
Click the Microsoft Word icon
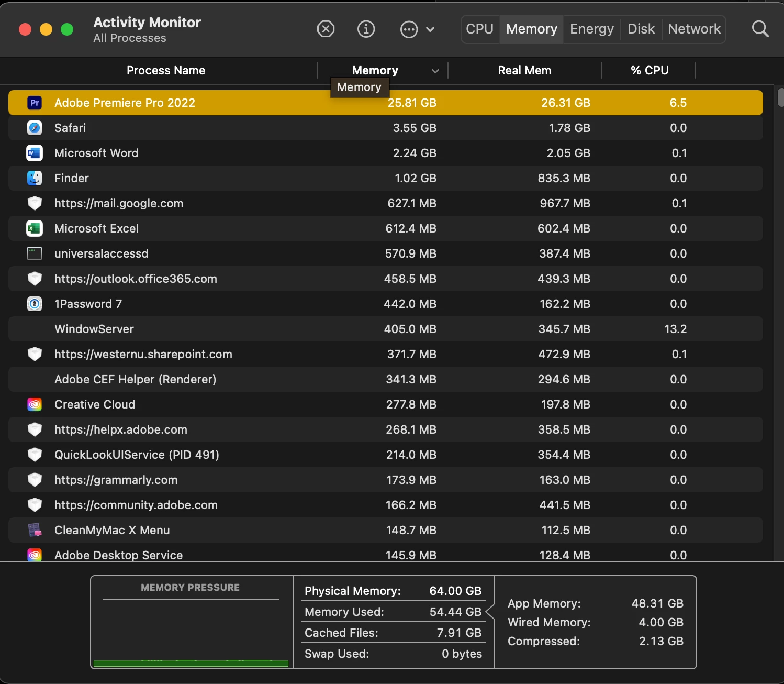click(x=35, y=153)
